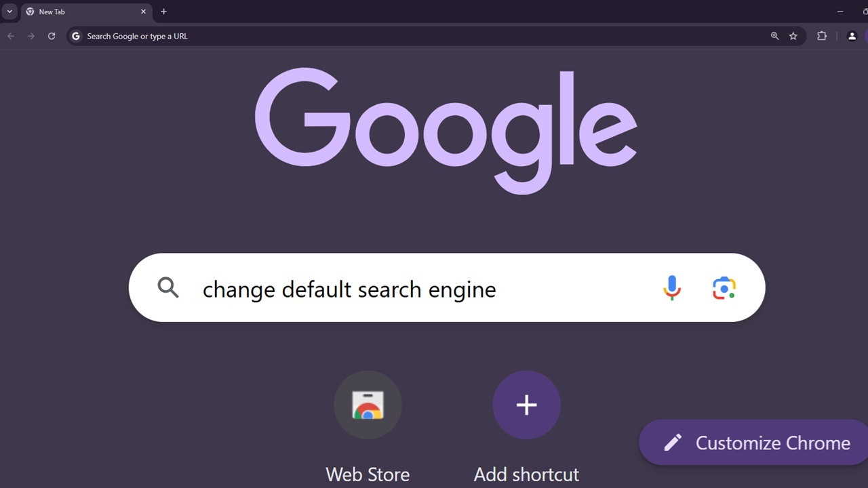Open the Web Store shortcut icon

(368, 405)
